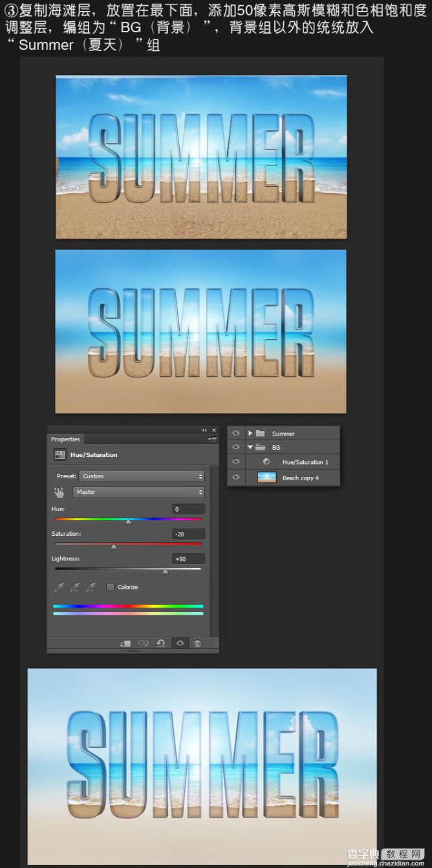Toggle adjustment visibility eye in Properties footer

point(180,643)
